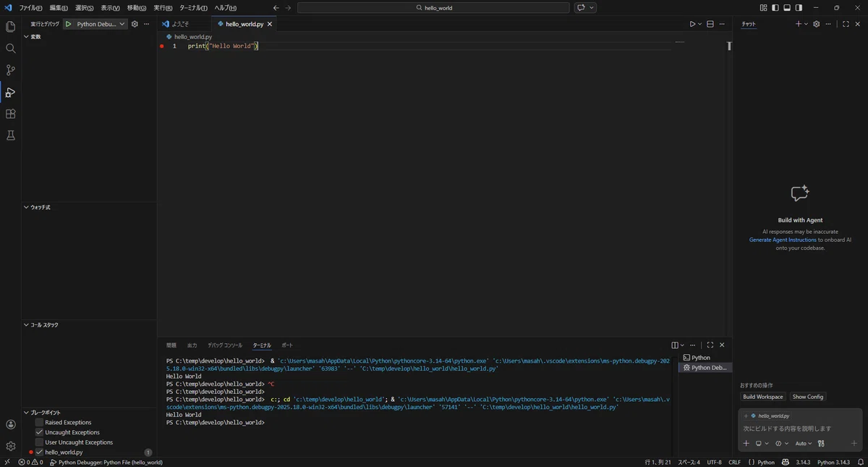This screenshot has height=467, width=868.
Task: Run Python file with editor play icon
Action: (x=692, y=24)
